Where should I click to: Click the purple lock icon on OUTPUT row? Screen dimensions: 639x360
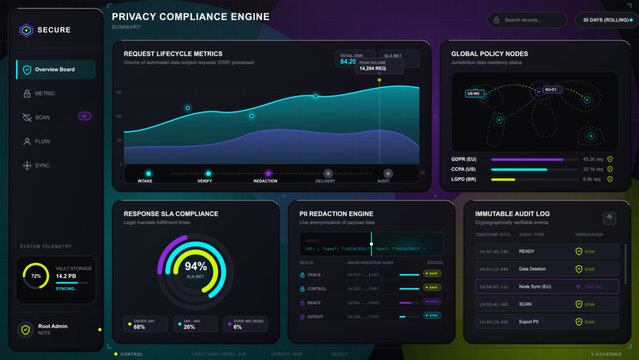point(302,316)
